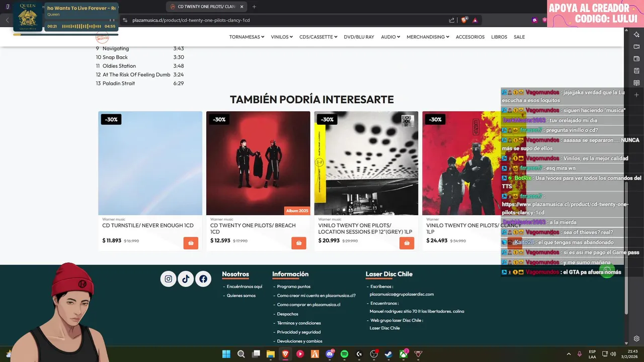The image size is (644, 362).
Task: Open Task View from taskbar
Action: pos(256,354)
